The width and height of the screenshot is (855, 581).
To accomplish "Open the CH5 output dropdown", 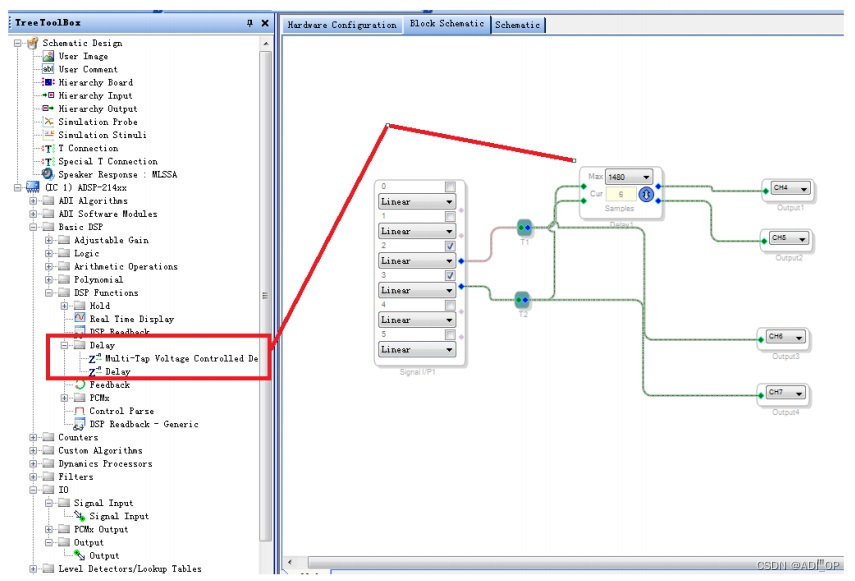I will coord(789,239).
